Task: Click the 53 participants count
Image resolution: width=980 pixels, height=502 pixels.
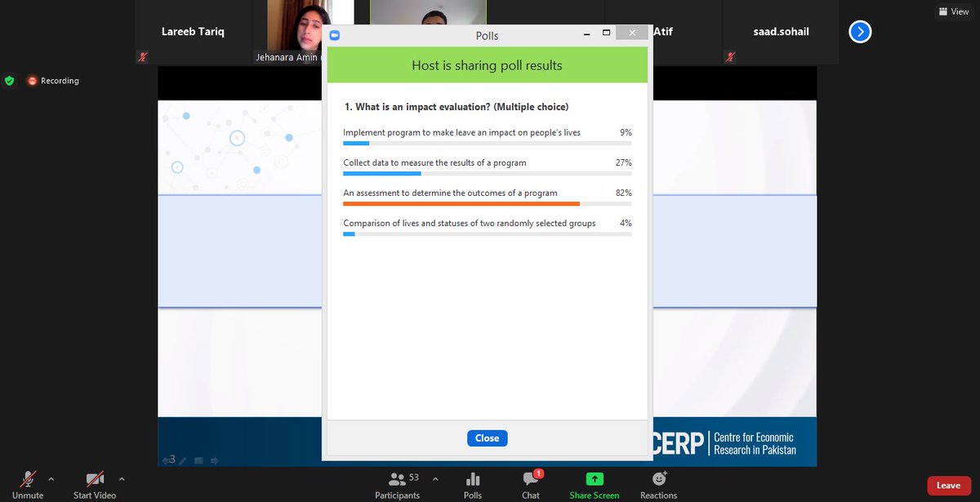Action: [x=414, y=477]
